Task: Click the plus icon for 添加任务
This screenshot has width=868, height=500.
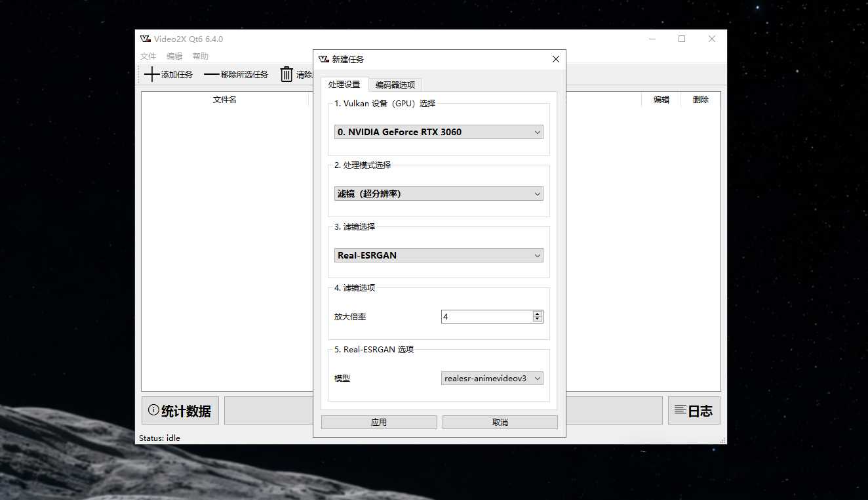Action: pos(151,74)
